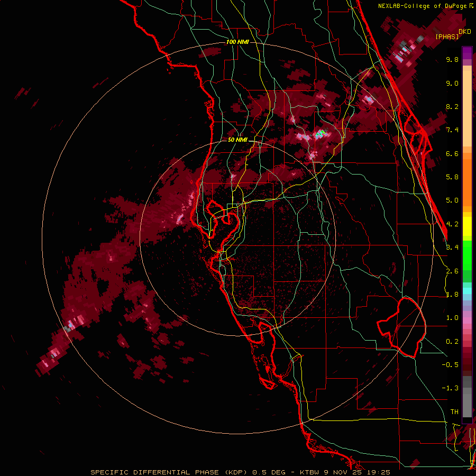Click the 1.0 scale value
The image size is (476, 476).
pos(452,318)
